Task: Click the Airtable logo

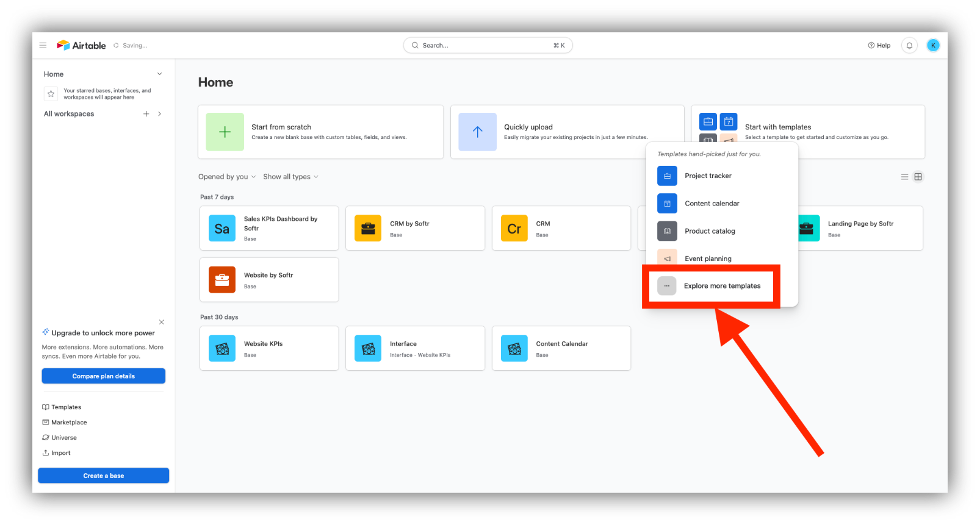Action: point(81,45)
